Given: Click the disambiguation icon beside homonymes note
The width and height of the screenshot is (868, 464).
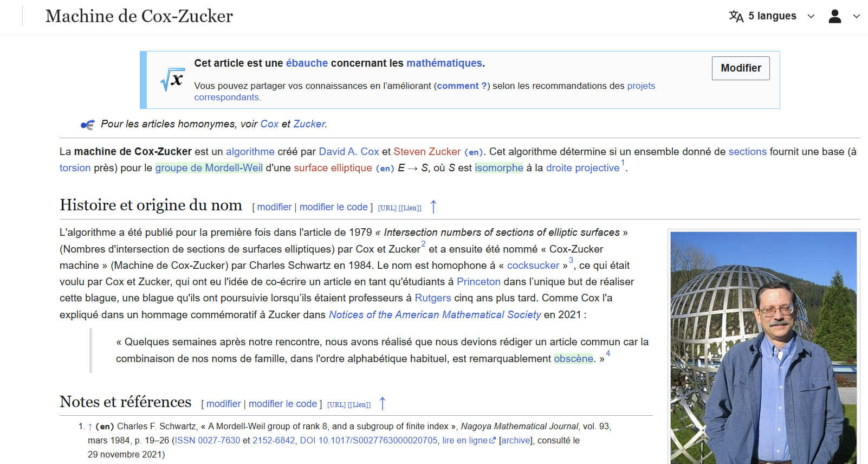Looking at the screenshot, I should click(x=87, y=125).
